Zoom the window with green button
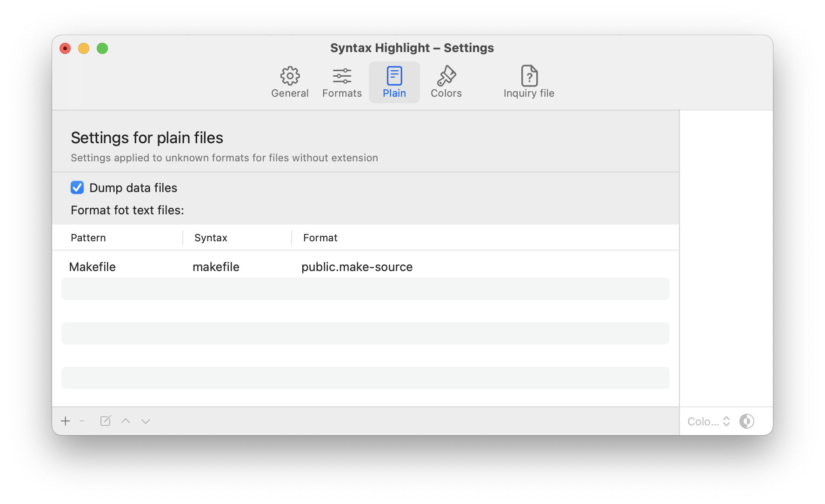 click(102, 48)
